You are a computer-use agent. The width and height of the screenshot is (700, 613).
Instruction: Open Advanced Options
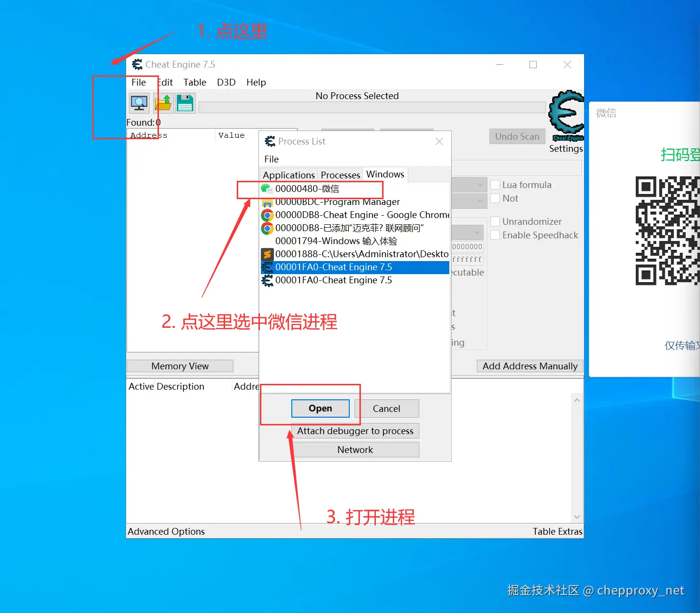[x=166, y=531]
